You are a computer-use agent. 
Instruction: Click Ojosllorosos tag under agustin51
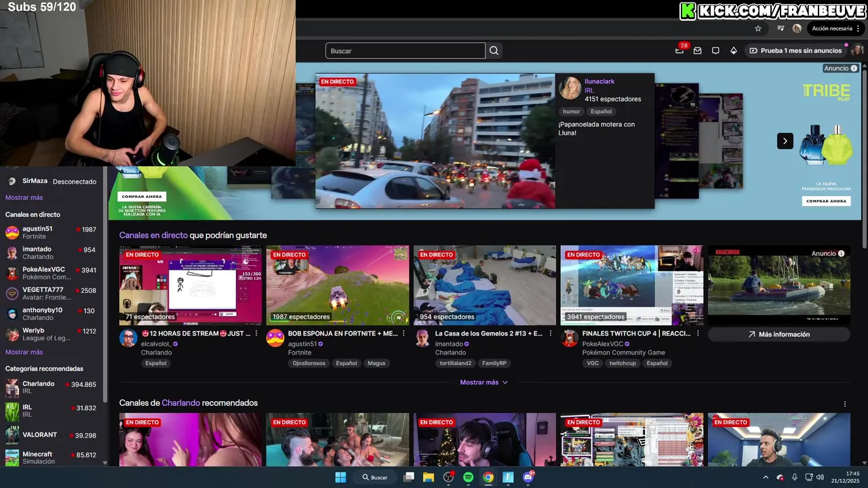click(310, 363)
